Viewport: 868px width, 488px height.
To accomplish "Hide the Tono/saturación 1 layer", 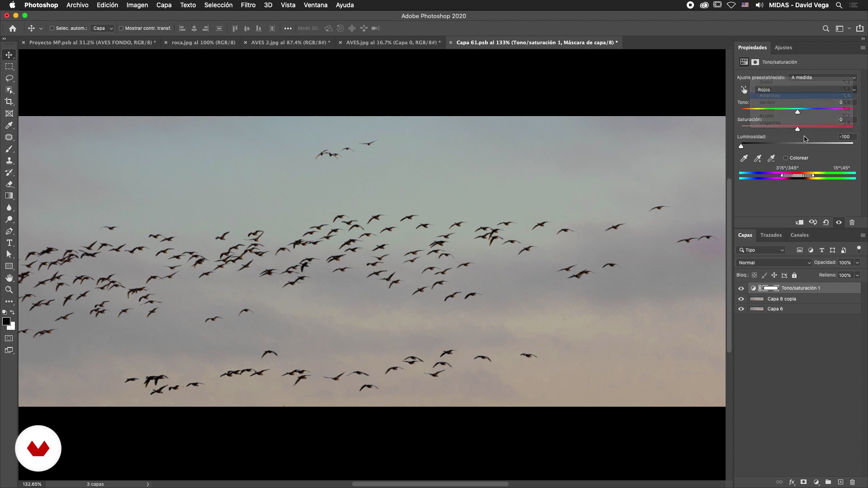I will pyautogui.click(x=741, y=288).
